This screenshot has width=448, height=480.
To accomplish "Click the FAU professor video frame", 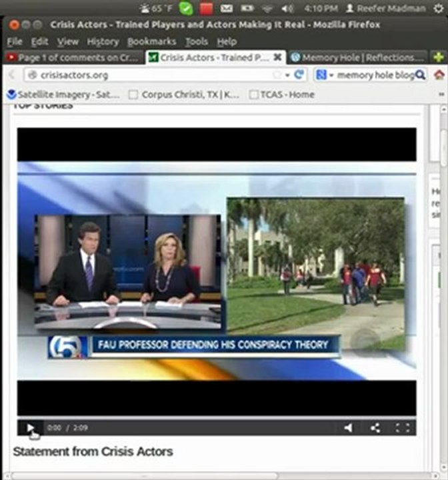I will pos(217,271).
